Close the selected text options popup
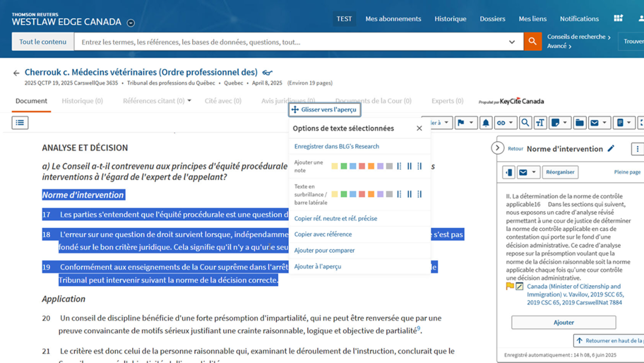Image resolution: width=644 pixels, height=363 pixels. click(x=419, y=128)
